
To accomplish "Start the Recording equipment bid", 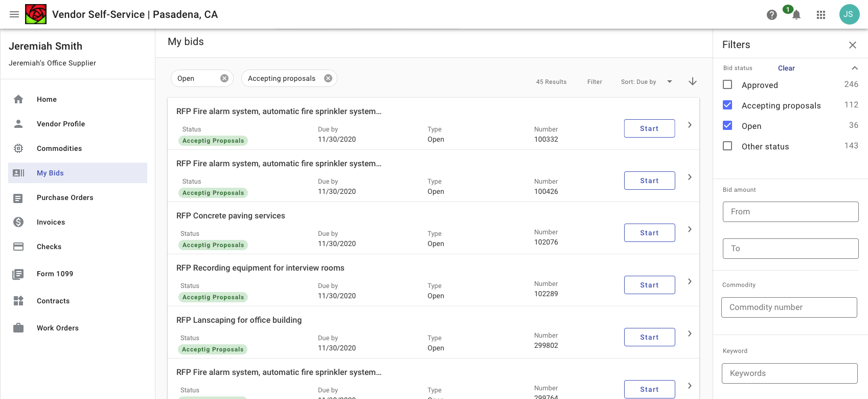I will [x=649, y=285].
